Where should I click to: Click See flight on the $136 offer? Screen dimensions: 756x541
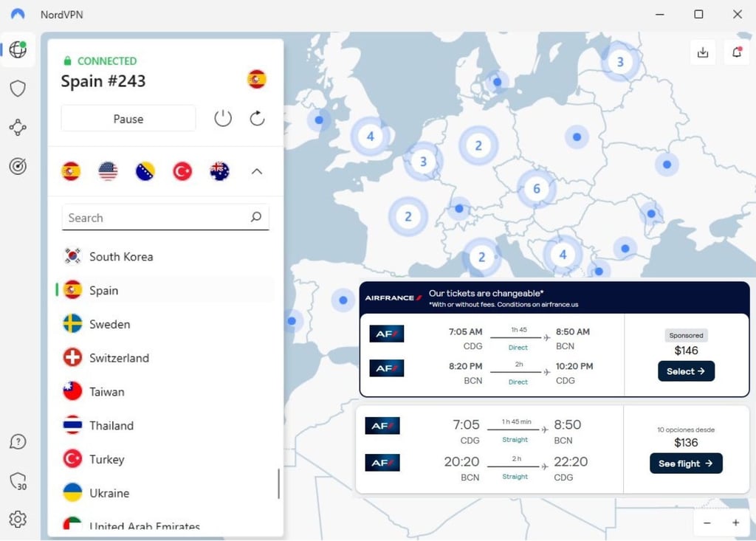[686, 464]
